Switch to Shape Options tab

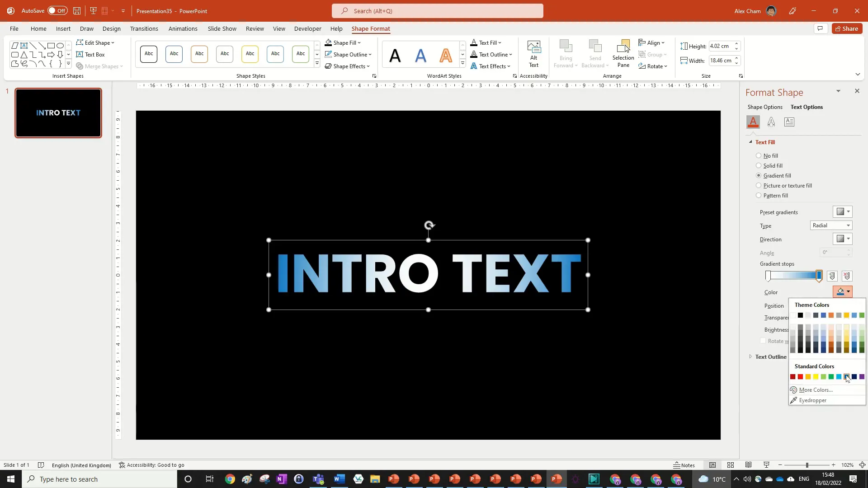765,107
